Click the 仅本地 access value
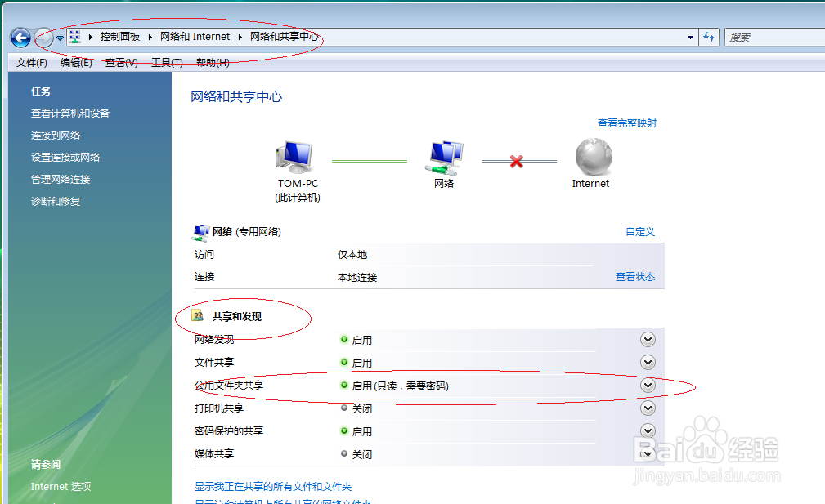This screenshot has height=504, width=825. (x=352, y=254)
